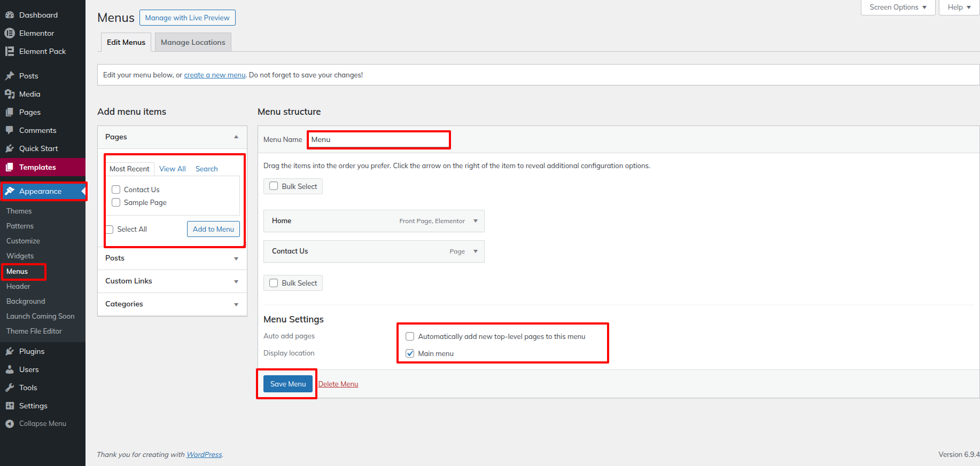The image size is (980, 466).
Task: Uncheck the Main menu display location
Action: coord(410,353)
